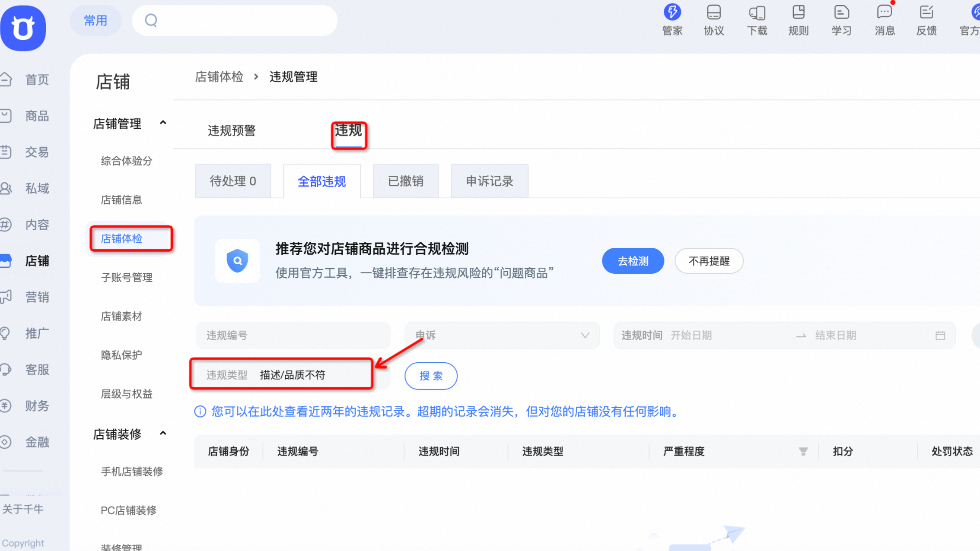The image size is (980, 551).
Task: Click the 违规编号 input field
Action: point(293,336)
